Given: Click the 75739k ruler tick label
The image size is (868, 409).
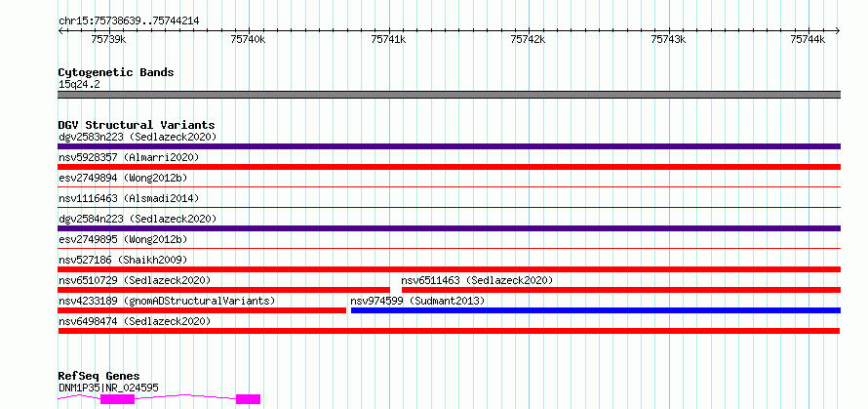Looking at the screenshot, I should click(108, 39).
